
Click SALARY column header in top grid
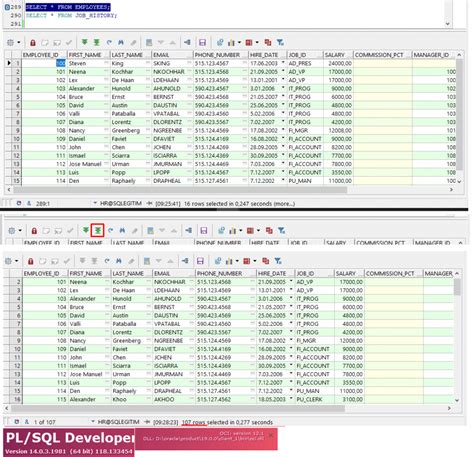tap(338, 55)
